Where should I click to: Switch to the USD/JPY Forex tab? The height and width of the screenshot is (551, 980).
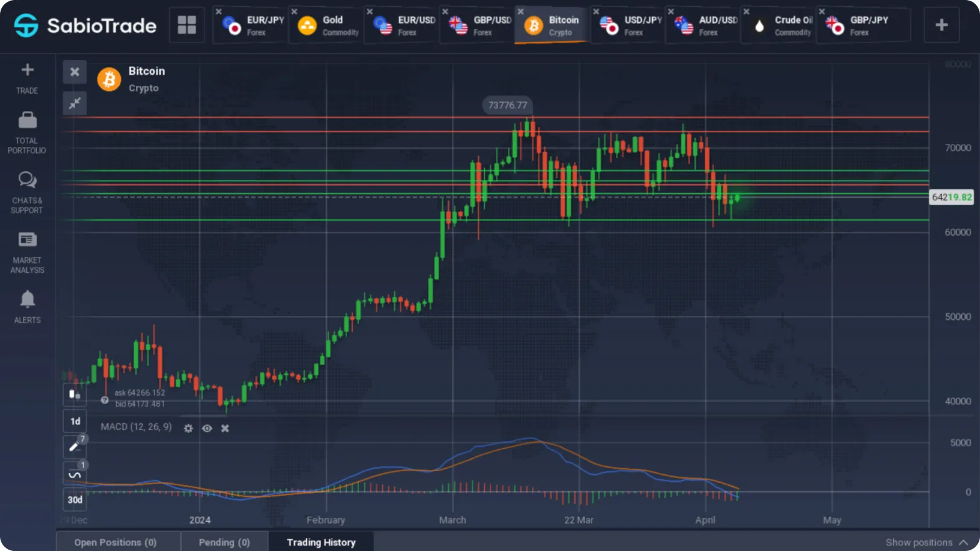pyautogui.click(x=628, y=26)
